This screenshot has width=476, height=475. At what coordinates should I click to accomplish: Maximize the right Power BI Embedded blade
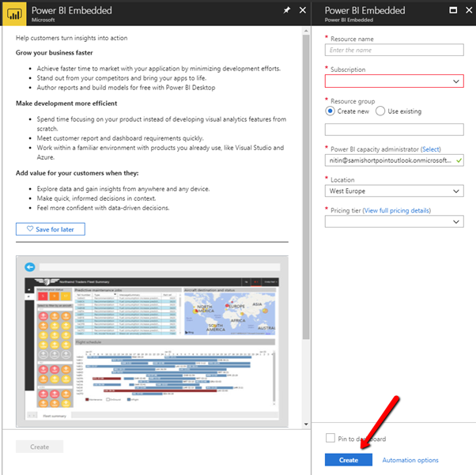pos(453,10)
